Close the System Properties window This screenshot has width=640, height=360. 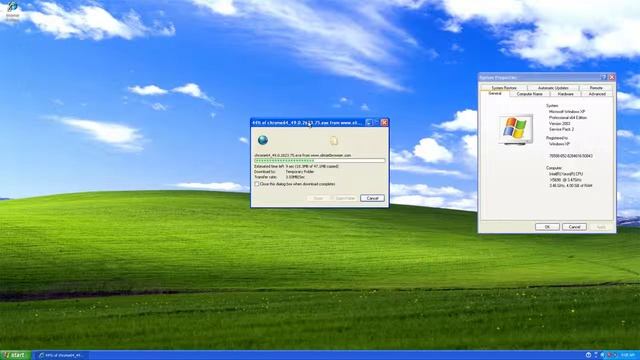[612, 77]
